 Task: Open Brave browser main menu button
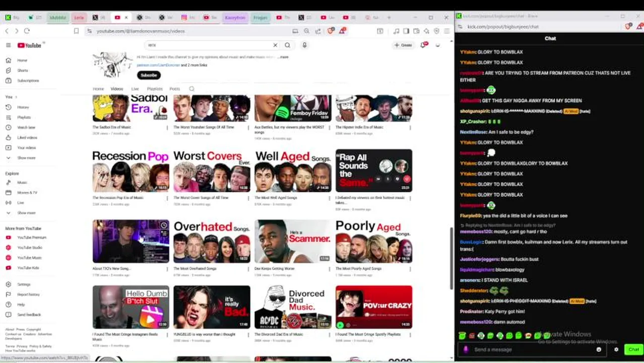446,31
